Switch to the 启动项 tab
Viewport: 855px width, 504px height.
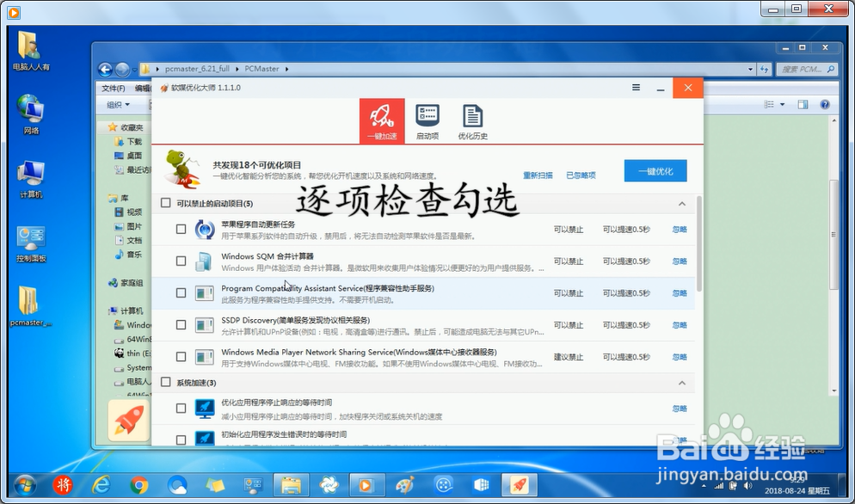[x=427, y=122]
